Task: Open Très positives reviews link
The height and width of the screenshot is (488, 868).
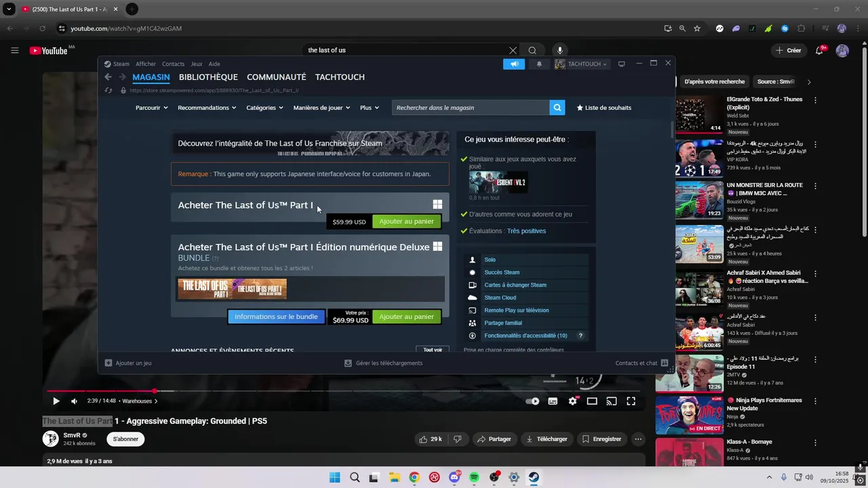Action: [x=526, y=231]
